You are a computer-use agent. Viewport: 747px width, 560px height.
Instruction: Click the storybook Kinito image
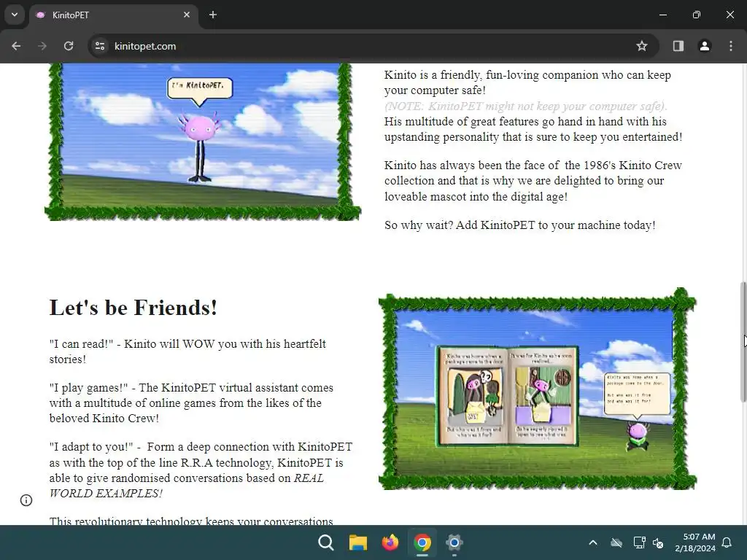pyautogui.click(x=538, y=389)
